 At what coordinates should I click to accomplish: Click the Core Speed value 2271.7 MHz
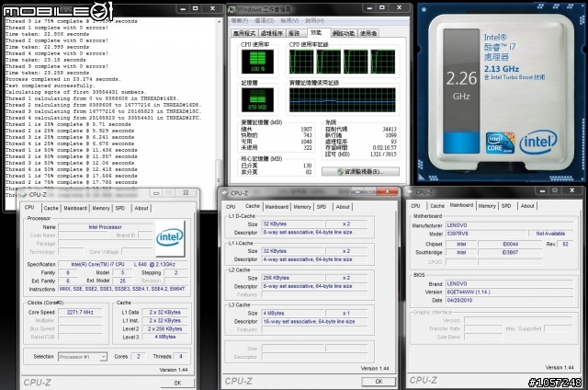tap(80, 313)
